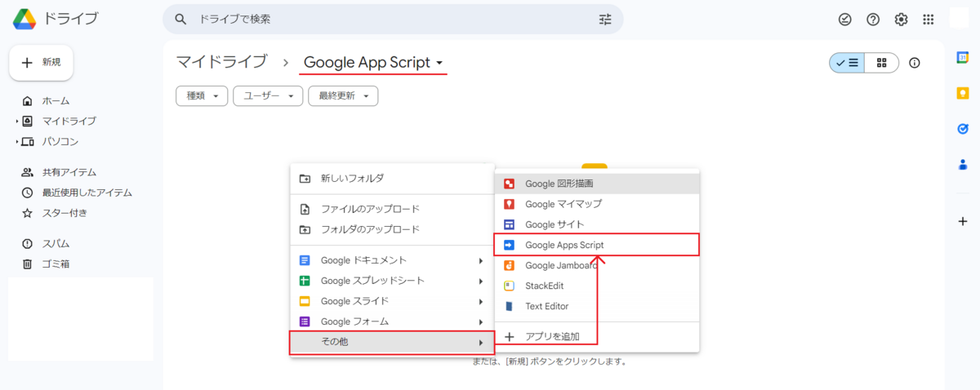Click Google フォーム menu entry
The width and height of the screenshot is (980, 390).
[392, 321]
